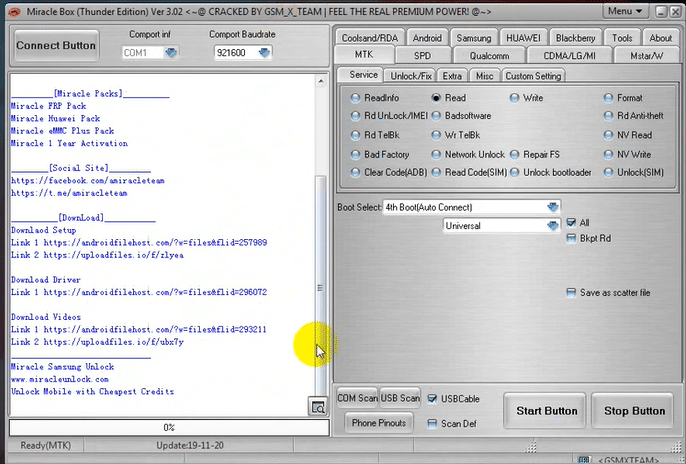Go to the Tools tab
The height and width of the screenshot is (464, 686).
pos(622,38)
